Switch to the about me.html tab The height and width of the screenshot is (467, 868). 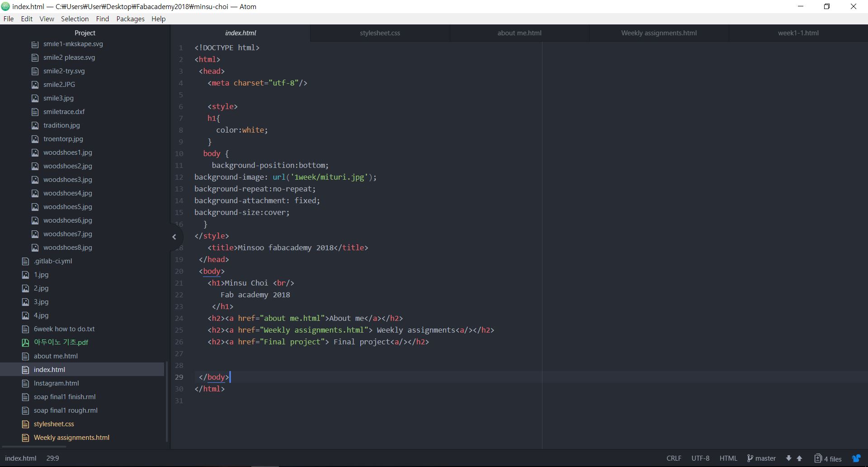click(519, 33)
